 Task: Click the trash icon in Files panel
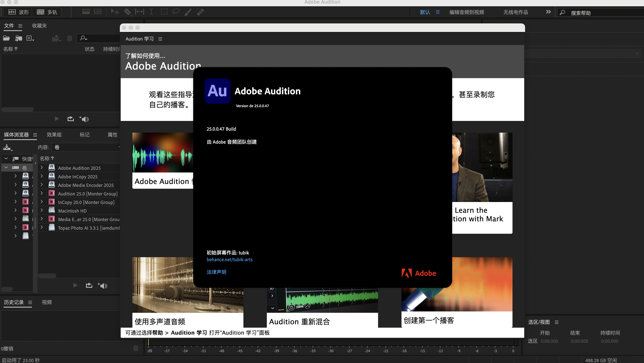[x=70, y=38]
